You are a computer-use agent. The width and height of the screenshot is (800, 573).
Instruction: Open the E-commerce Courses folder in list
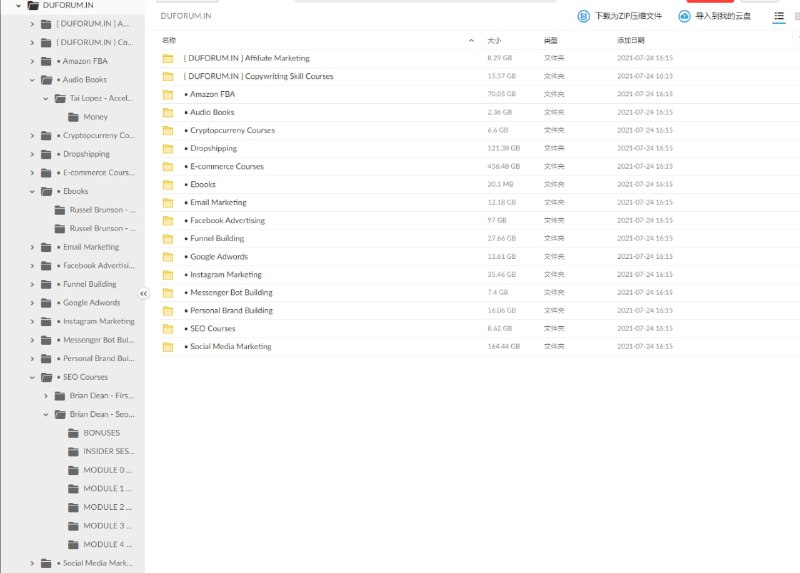point(227,166)
